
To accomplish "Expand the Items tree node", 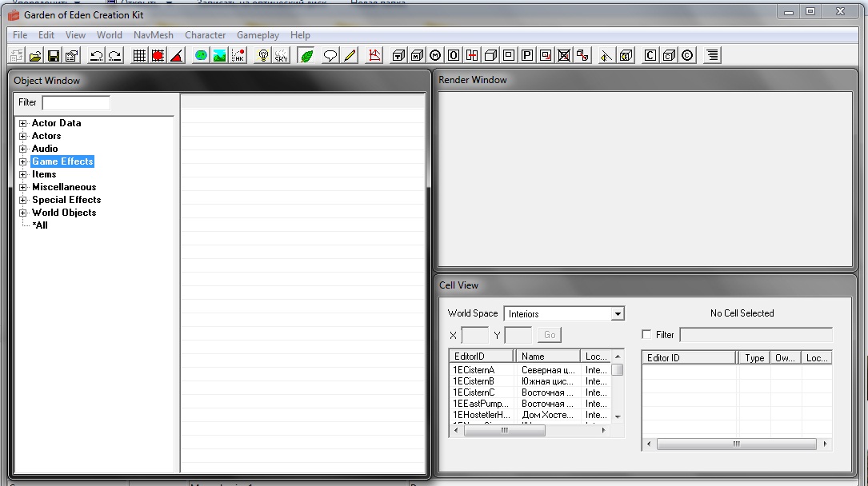I will pyautogui.click(x=22, y=174).
